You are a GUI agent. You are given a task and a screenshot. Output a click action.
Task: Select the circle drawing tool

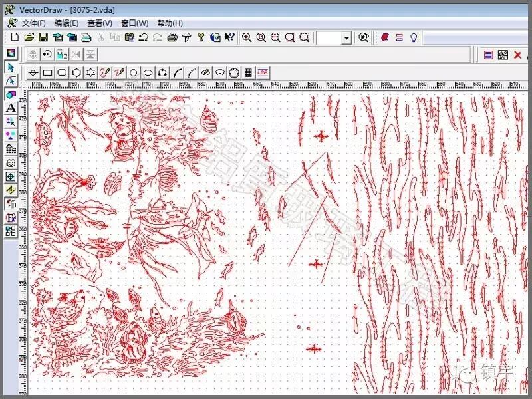[x=134, y=72]
